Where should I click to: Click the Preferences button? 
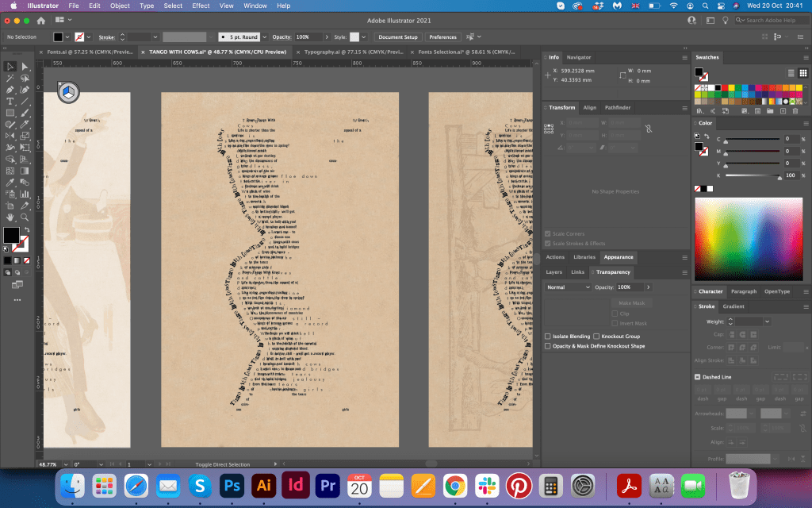(x=442, y=37)
